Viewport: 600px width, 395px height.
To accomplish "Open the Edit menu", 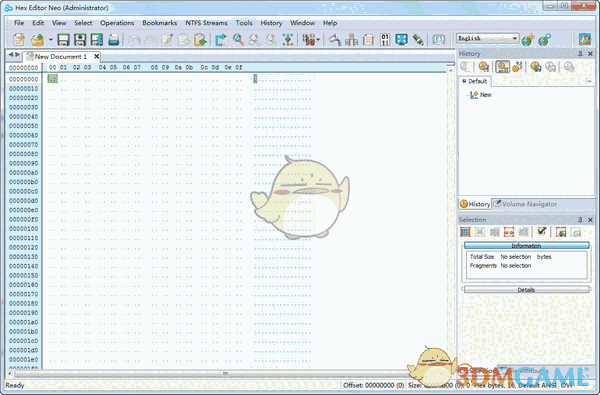I will tap(38, 23).
